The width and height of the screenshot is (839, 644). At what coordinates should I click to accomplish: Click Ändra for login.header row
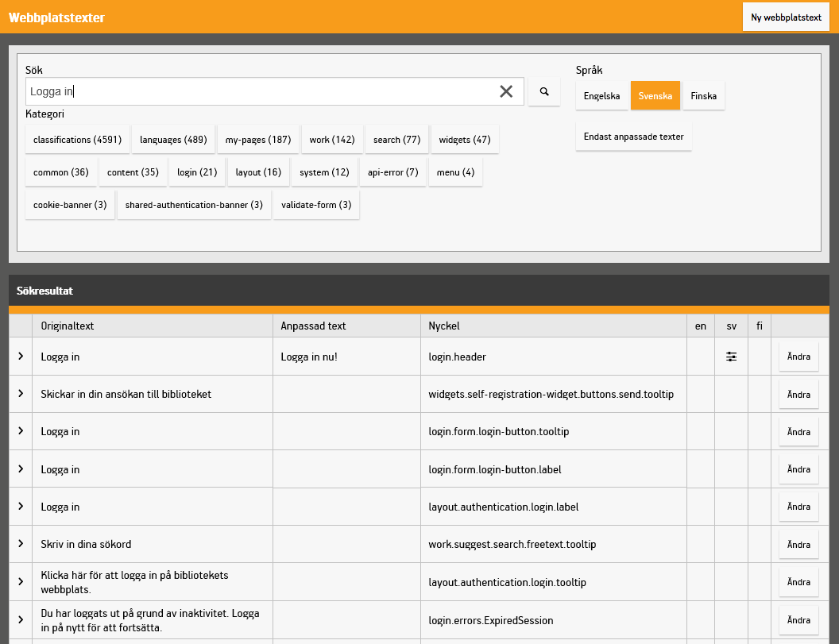pos(798,357)
